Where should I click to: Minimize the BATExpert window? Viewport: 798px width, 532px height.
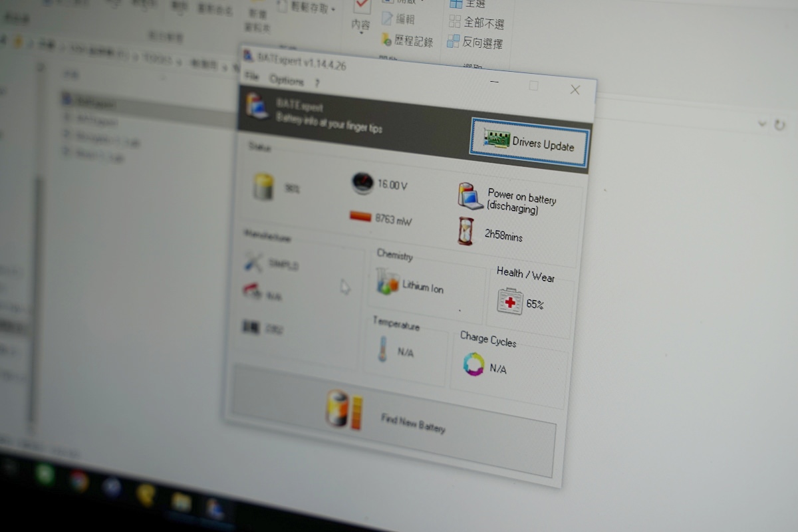[494, 82]
